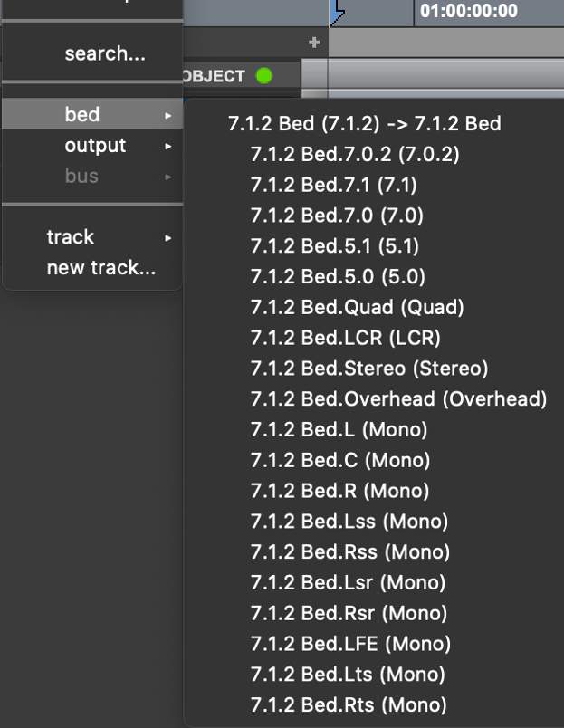The width and height of the screenshot is (564, 728).
Task: Toggle the green OBJECT indicator light
Action: click(x=263, y=76)
